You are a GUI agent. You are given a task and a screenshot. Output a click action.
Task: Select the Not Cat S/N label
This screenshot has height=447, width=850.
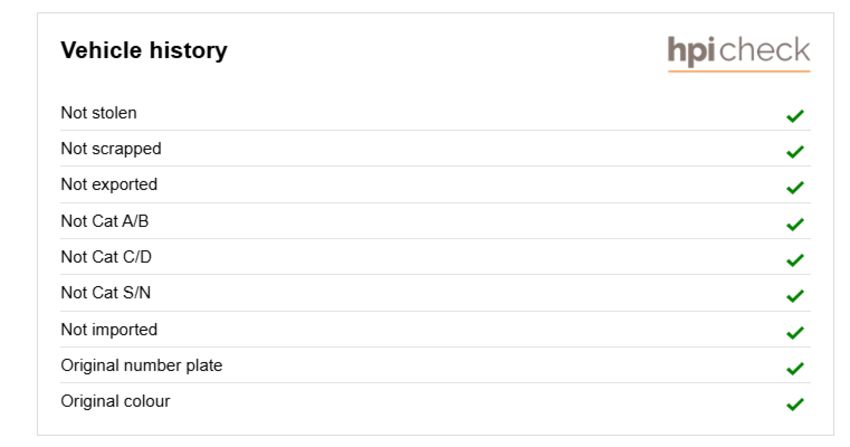[x=106, y=293]
